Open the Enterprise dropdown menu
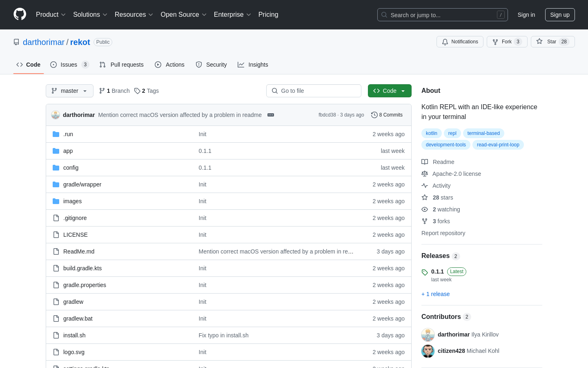This screenshot has width=588, height=368. click(232, 15)
